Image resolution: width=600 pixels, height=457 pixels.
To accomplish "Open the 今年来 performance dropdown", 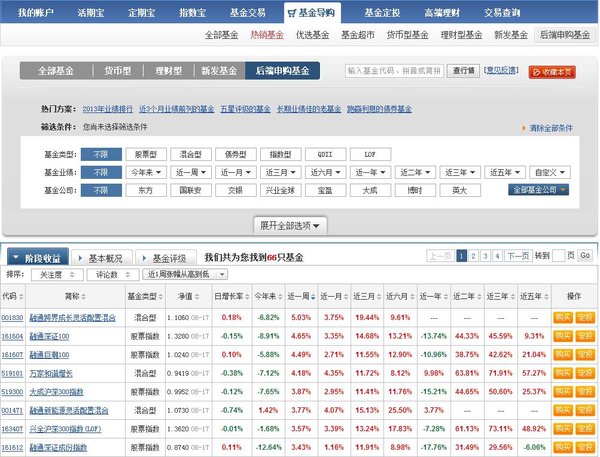I will tap(146, 172).
